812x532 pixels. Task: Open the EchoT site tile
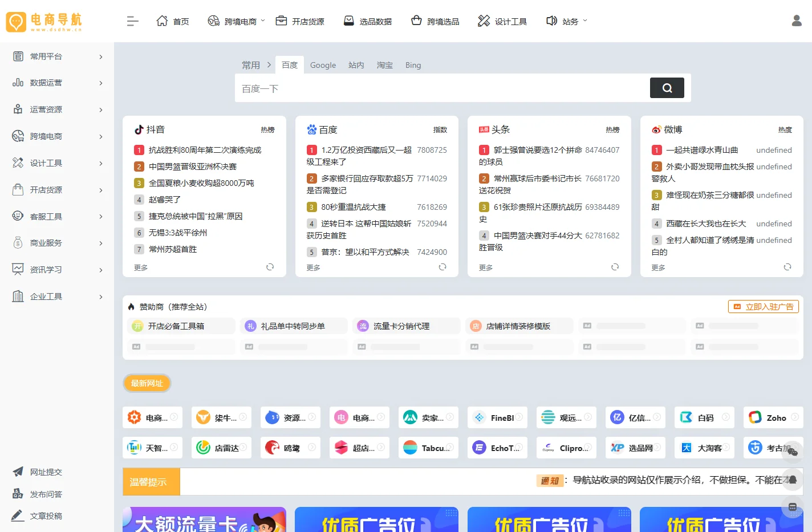point(497,448)
